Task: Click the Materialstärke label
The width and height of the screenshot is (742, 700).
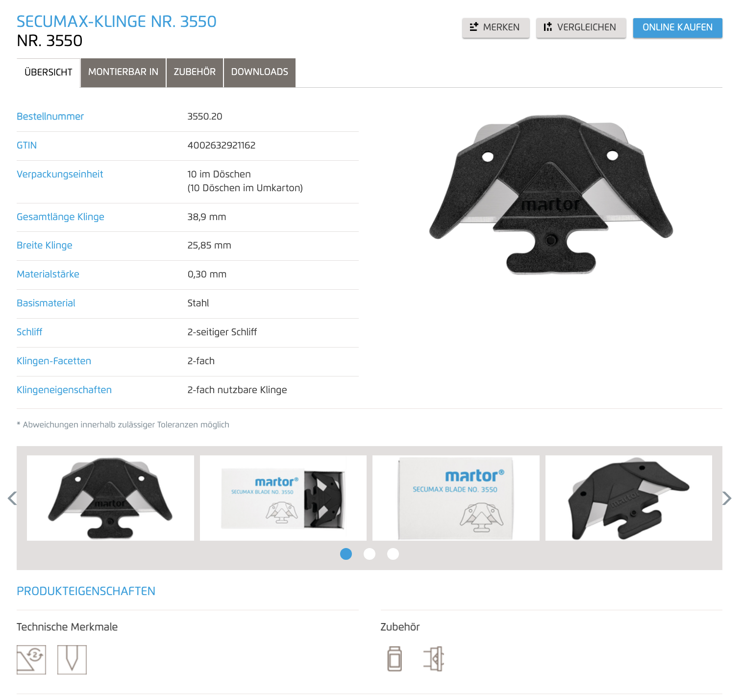Action: [x=48, y=275]
